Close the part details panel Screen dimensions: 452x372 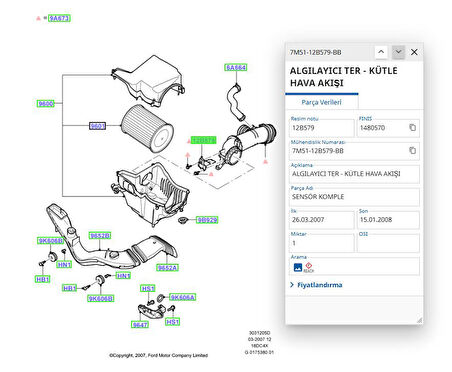point(414,52)
